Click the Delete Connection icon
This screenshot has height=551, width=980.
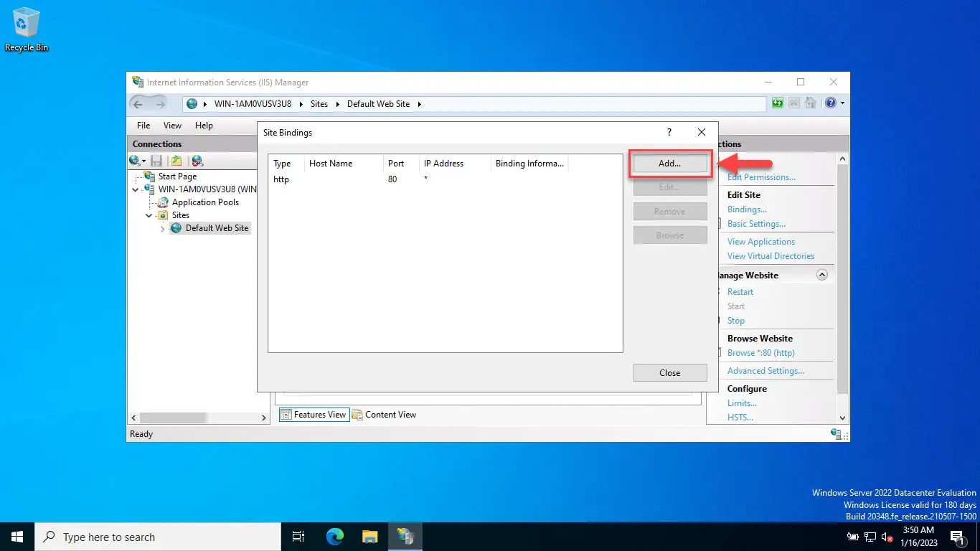point(197,161)
